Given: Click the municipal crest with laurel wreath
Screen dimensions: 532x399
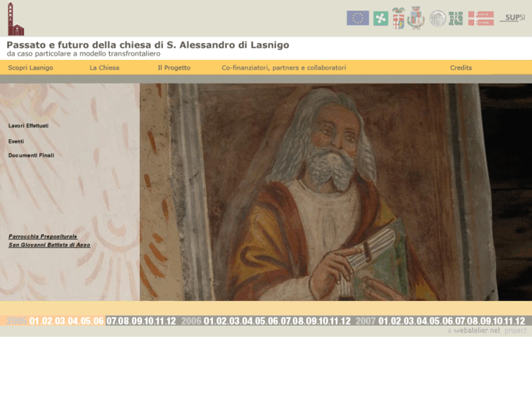Looking at the screenshot, I should tap(416, 18).
